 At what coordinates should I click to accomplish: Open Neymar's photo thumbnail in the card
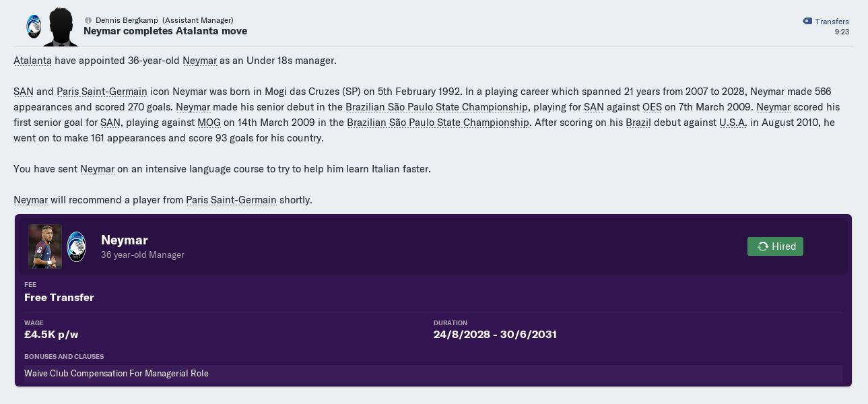45,246
